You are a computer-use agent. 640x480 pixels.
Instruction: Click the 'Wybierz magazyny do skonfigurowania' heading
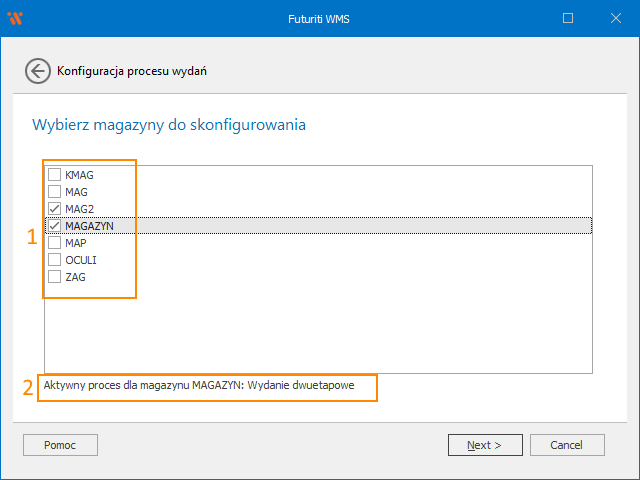[169, 125]
